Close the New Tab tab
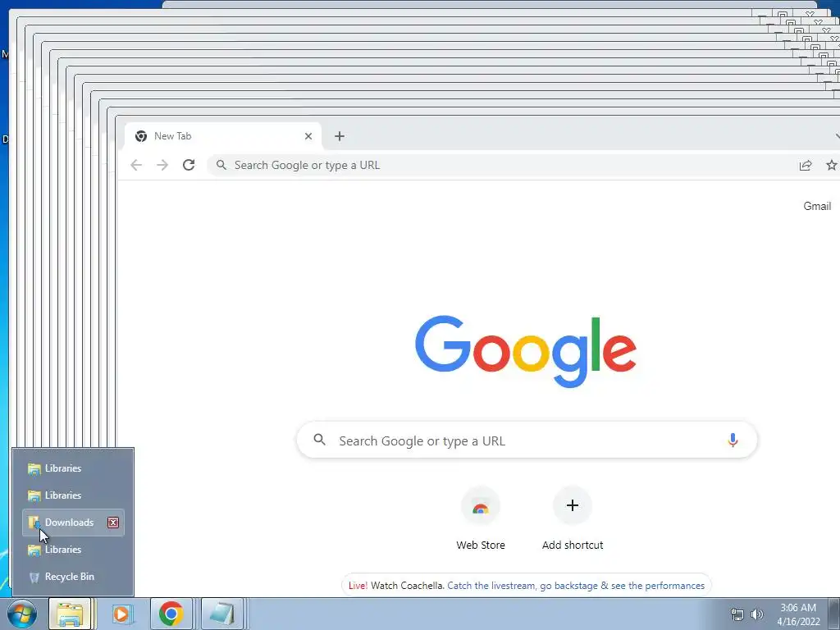The height and width of the screenshot is (630, 840). (308, 136)
